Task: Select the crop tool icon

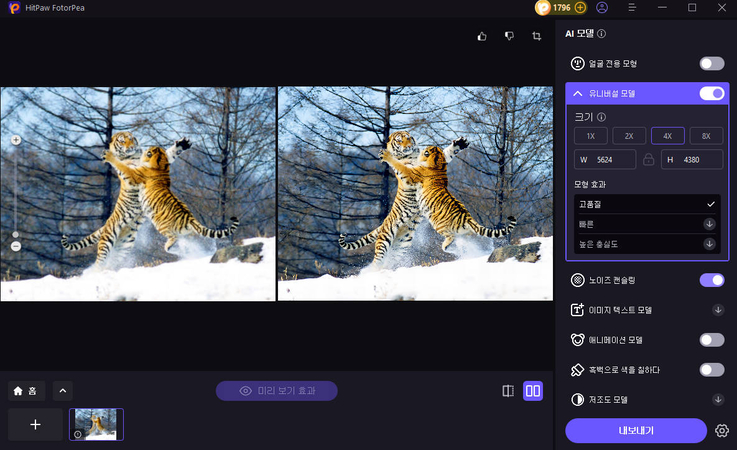Action: click(536, 36)
